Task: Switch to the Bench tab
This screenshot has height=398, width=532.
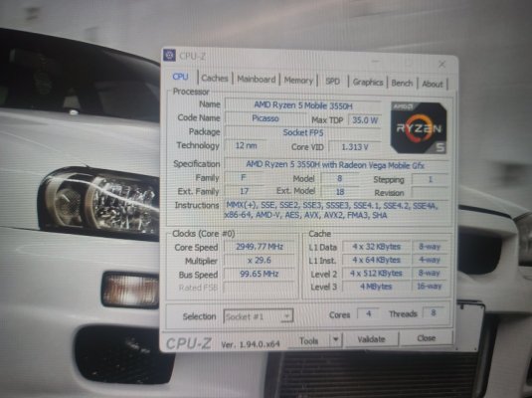Action: coord(402,84)
